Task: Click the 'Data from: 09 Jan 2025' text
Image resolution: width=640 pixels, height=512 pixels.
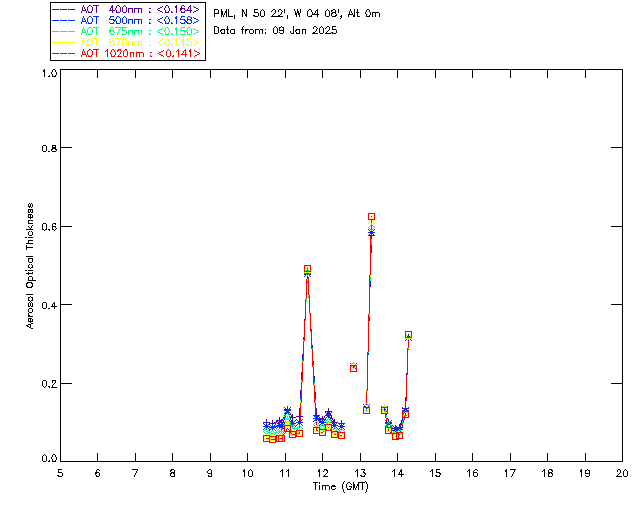Action: 275,31
